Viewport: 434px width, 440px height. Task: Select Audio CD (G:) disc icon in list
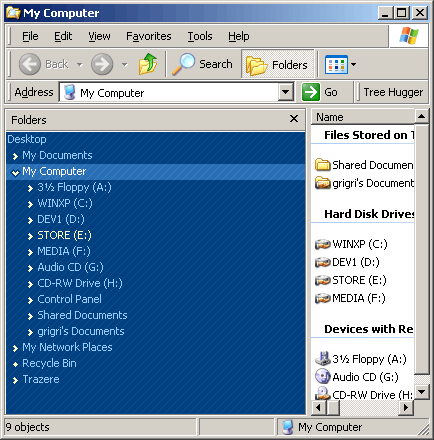(322, 376)
